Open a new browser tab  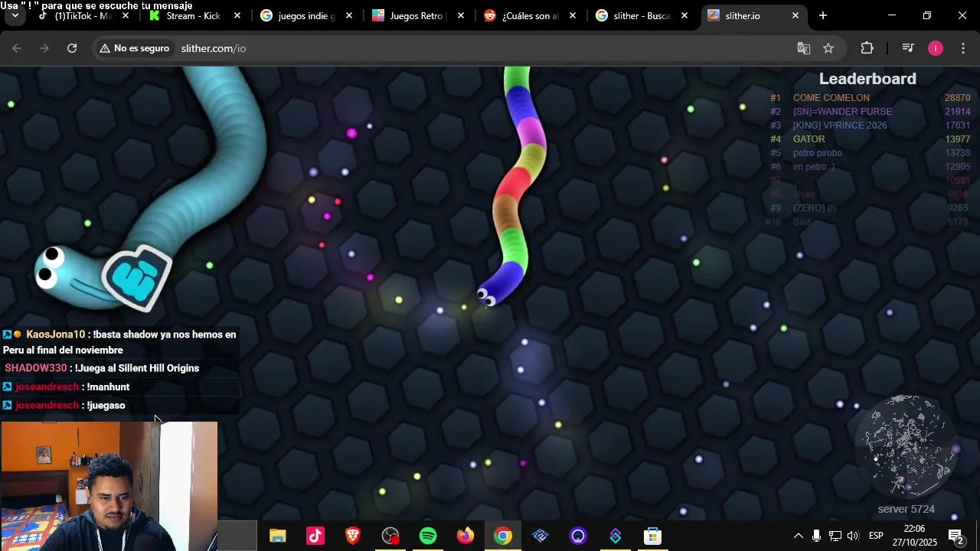click(x=823, y=15)
